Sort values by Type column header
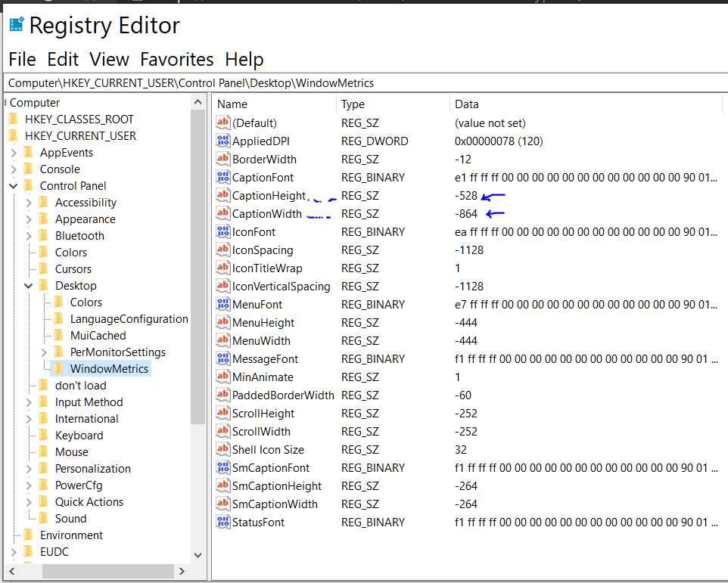 coord(393,104)
